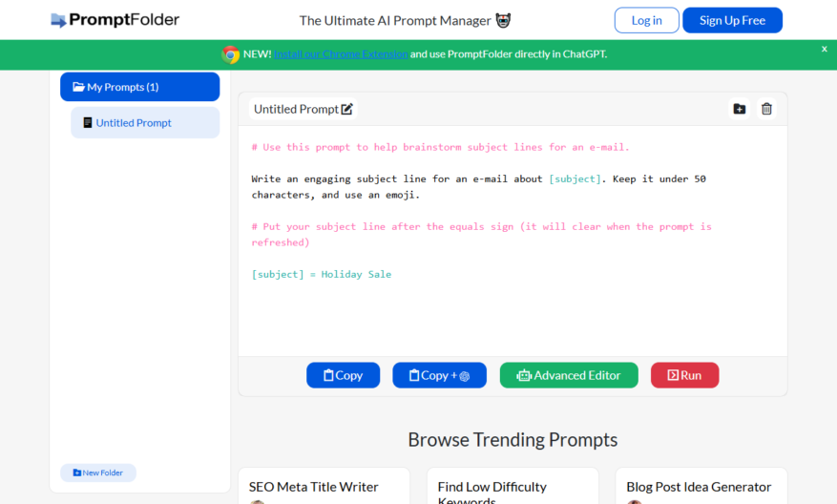Click the Browse Trending Prompts heading
Screen dimensions: 837x504
pyautogui.click(x=513, y=440)
